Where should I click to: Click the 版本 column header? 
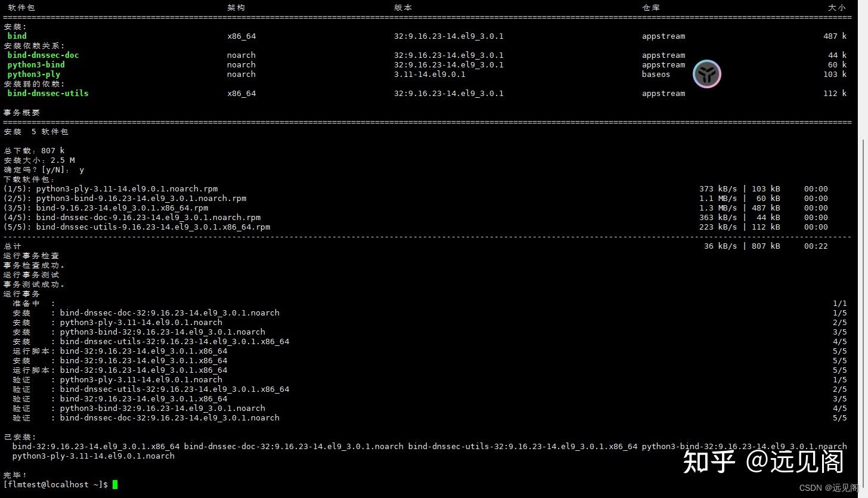click(x=402, y=7)
